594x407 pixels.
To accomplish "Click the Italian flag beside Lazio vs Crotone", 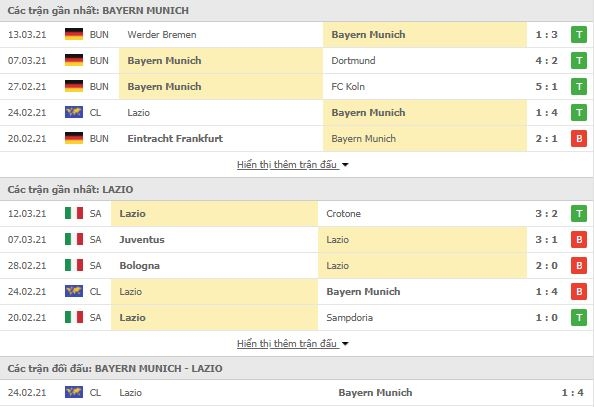I will (x=74, y=213).
